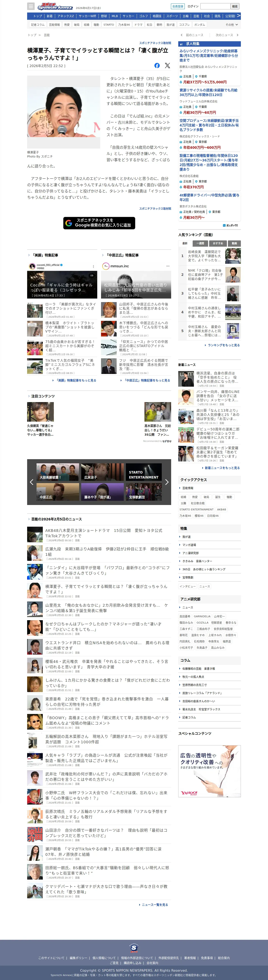Image resolution: width=268 pixels, height=980 pixels.
Task: Open 野球 in the main navigation
Action: click(104, 16)
